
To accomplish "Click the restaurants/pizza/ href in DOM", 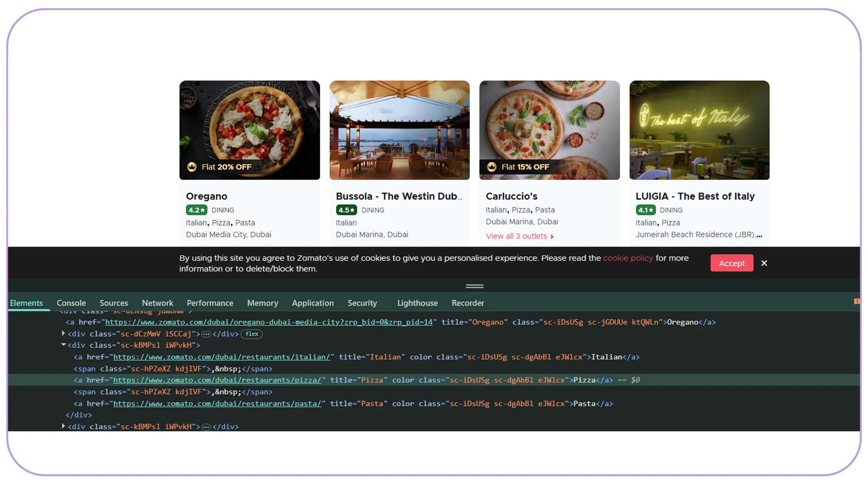I will pyautogui.click(x=217, y=380).
